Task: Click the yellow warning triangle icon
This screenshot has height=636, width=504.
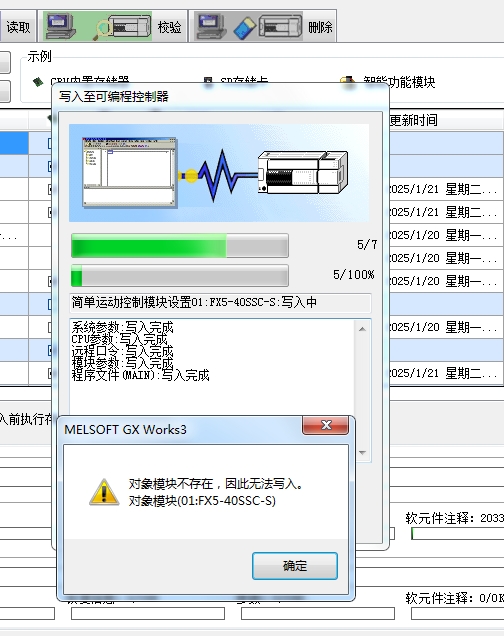Action: coord(104,492)
